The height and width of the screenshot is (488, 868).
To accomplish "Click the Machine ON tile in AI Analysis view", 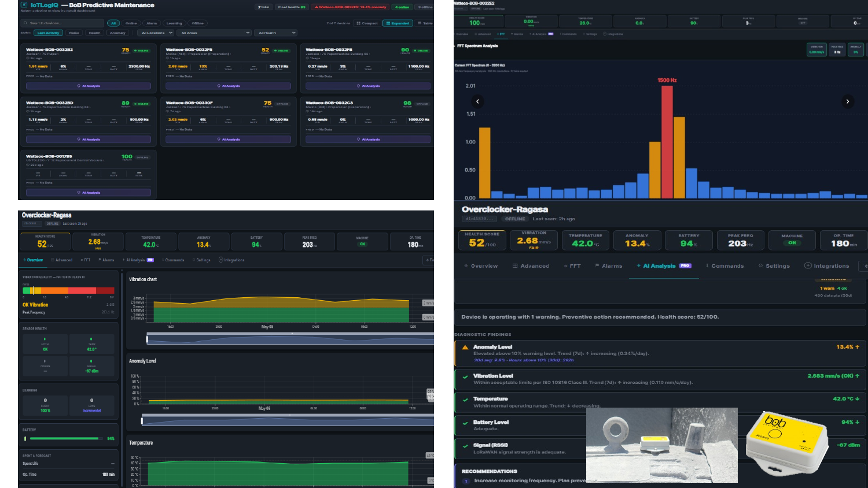I will [792, 240].
